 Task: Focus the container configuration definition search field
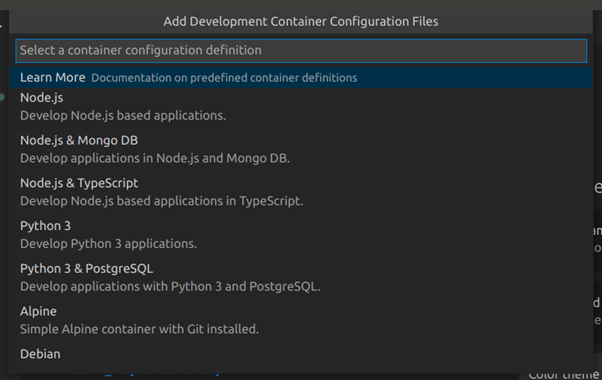pos(301,51)
